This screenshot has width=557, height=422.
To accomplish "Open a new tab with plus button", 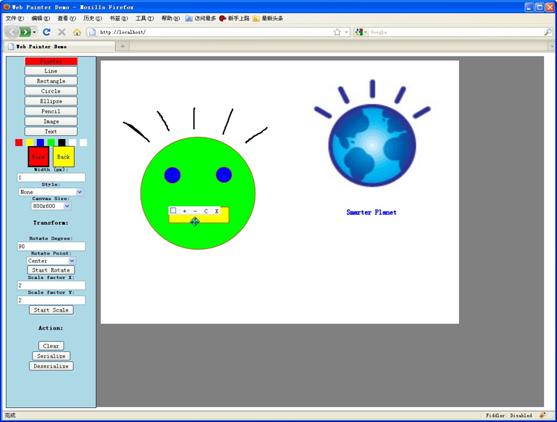I will tap(123, 46).
